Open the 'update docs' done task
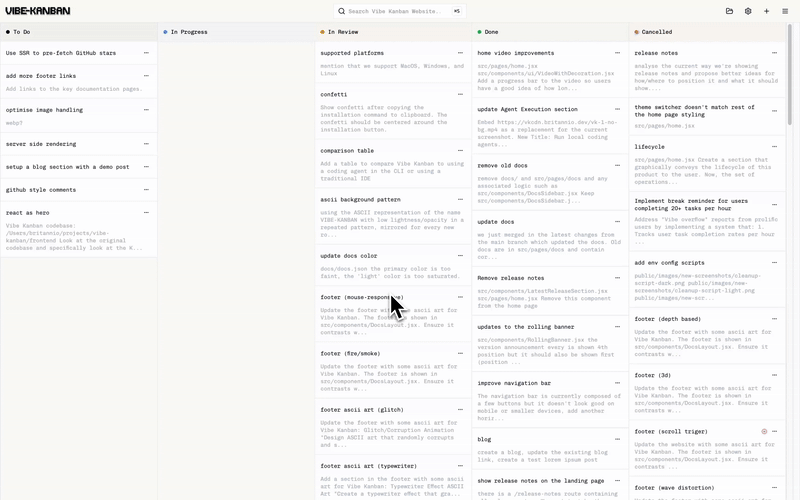 click(x=550, y=239)
